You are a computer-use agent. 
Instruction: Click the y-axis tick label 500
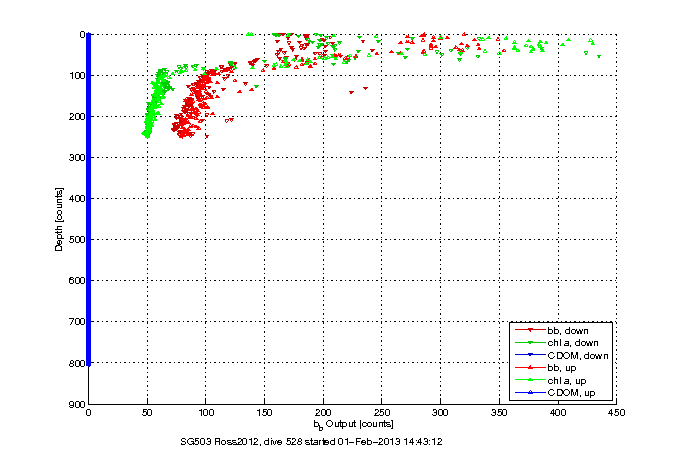(x=77, y=239)
